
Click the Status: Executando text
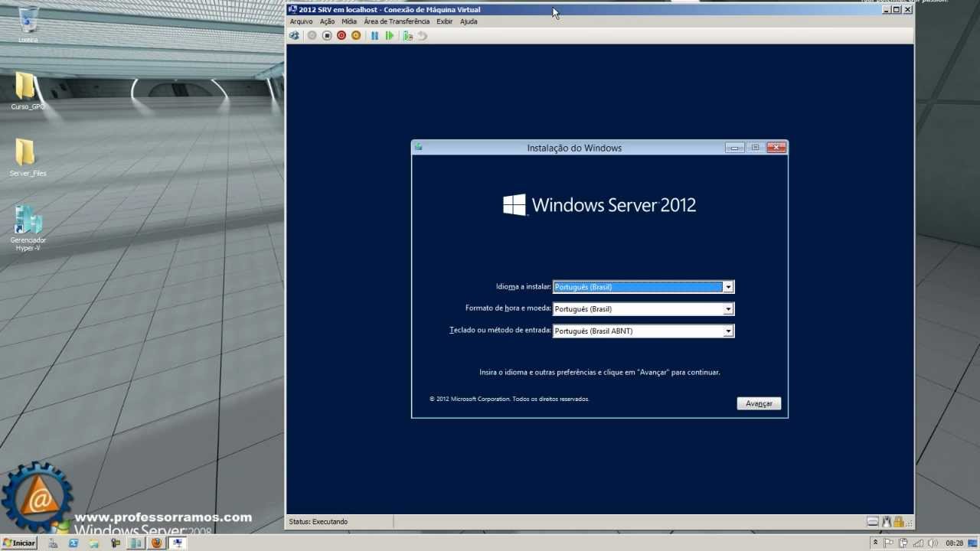[x=318, y=522]
